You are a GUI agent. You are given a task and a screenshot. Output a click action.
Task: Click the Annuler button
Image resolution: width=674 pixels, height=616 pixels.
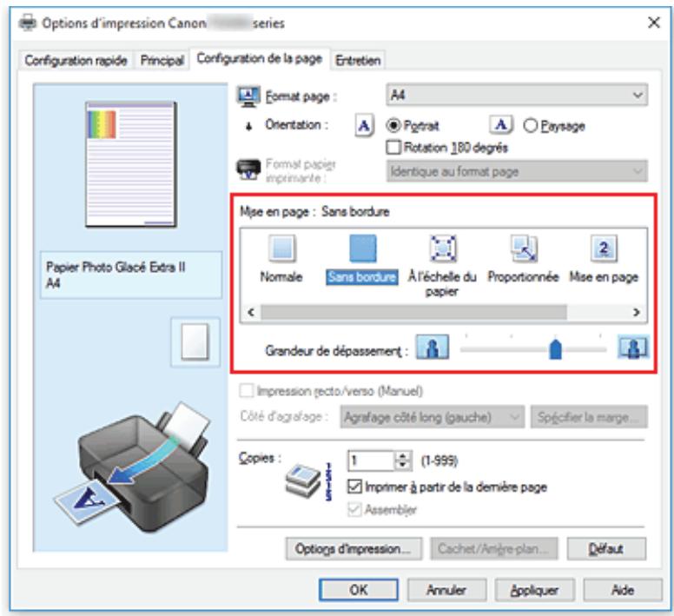tap(446, 589)
